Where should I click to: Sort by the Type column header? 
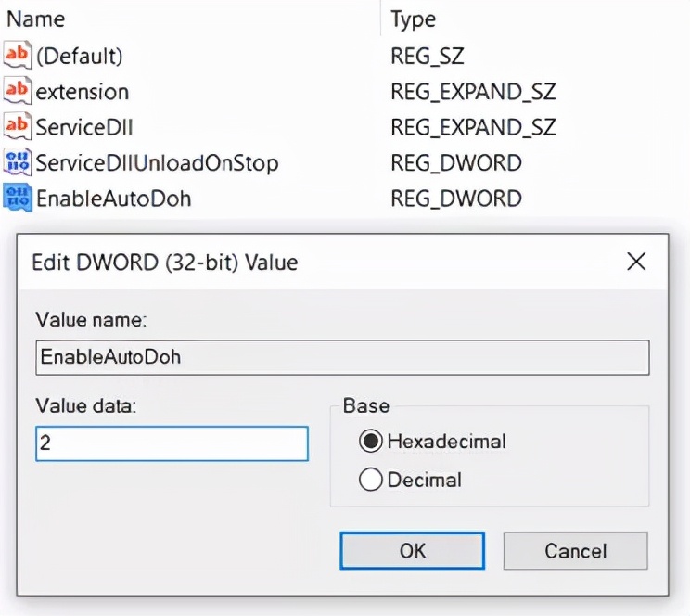(x=414, y=19)
